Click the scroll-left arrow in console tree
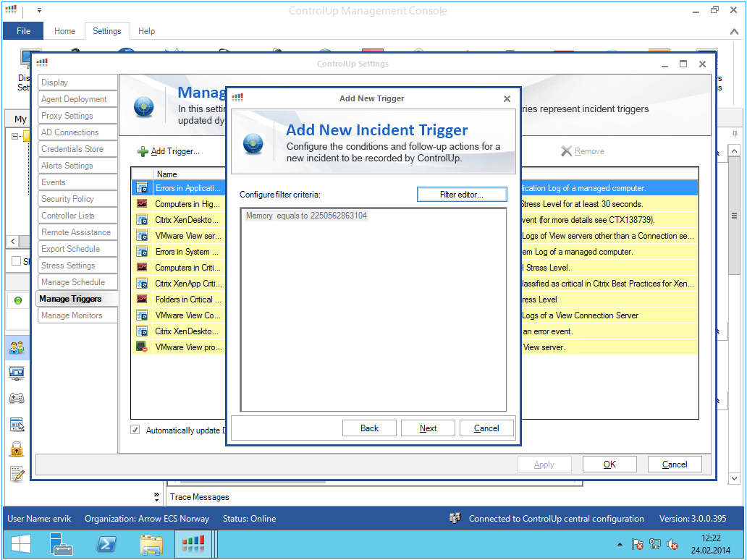The image size is (747, 560). coord(13,242)
